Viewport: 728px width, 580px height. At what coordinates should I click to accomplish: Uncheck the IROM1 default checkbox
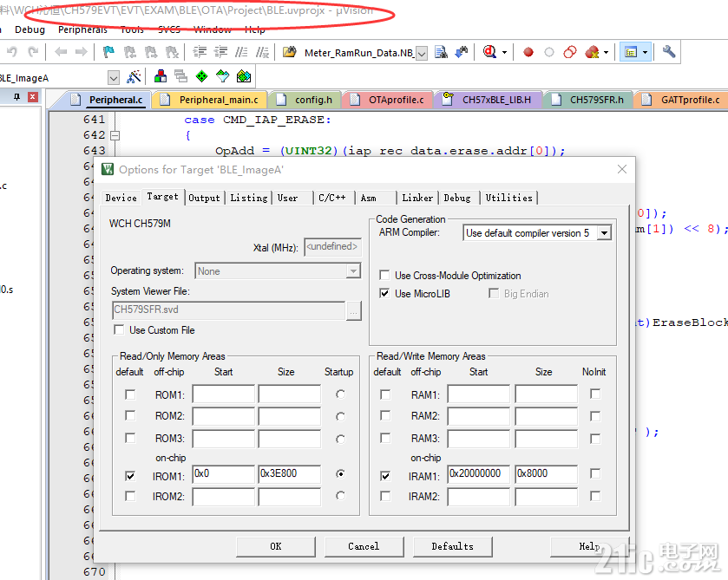click(x=130, y=476)
